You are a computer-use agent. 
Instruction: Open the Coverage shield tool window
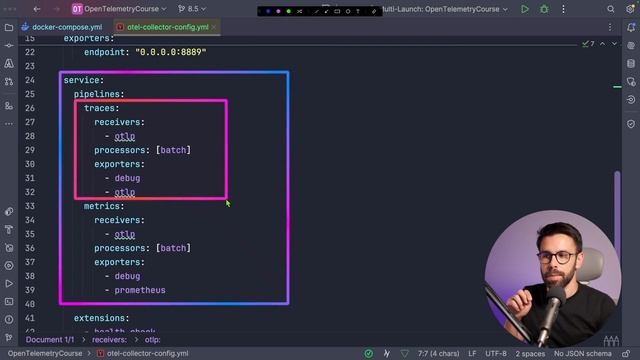[x=631, y=124]
